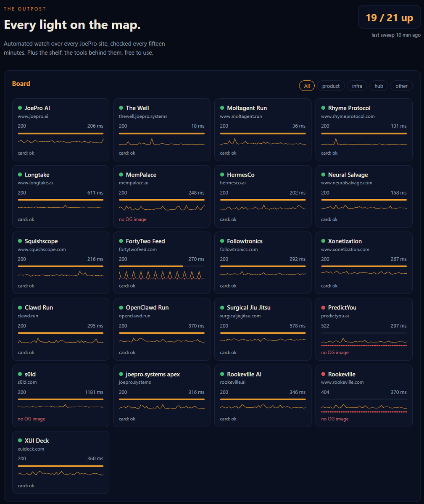424x504 pixels.
Task: Click the 522 status code on PredictYou
Action: pos(325,326)
